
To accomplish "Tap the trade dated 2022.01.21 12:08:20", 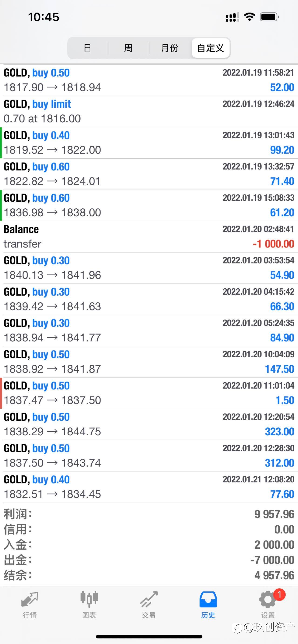I will click(x=149, y=487).
